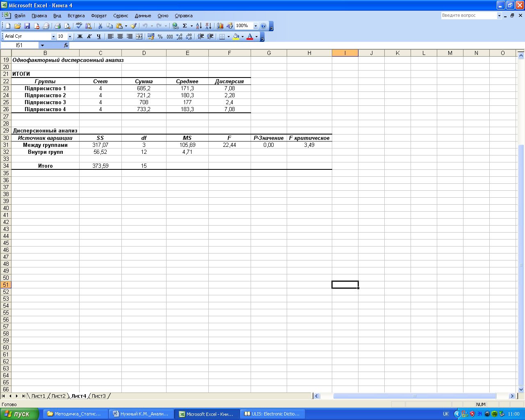Select cell 'Підприємство 3'
Image resolution: width=525 pixels, height=420 pixels.
coord(45,102)
